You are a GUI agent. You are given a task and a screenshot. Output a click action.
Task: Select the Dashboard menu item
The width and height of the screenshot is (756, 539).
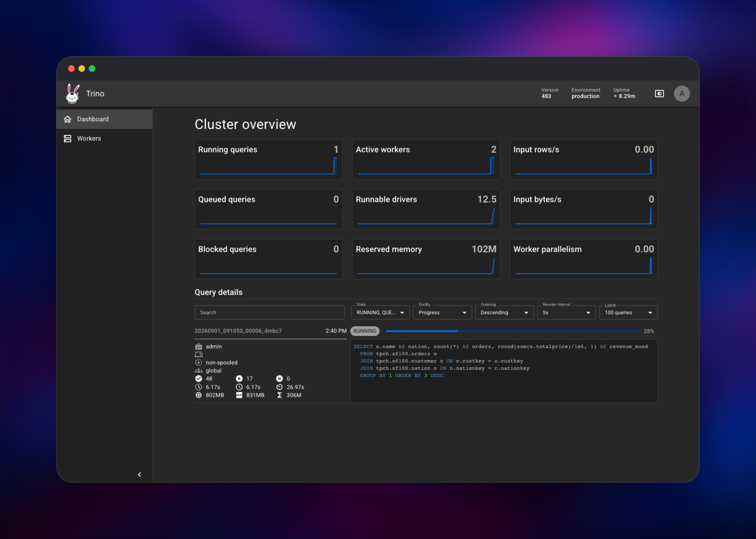point(105,119)
